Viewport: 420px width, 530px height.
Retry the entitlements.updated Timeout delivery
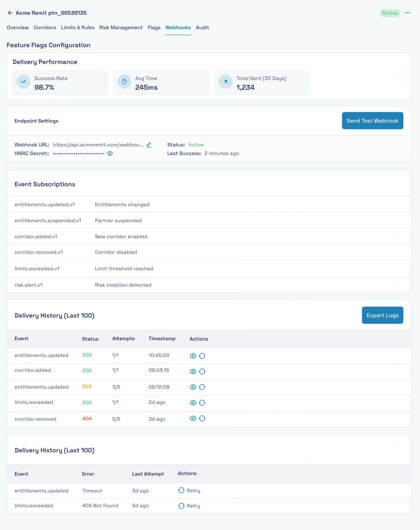point(189,490)
